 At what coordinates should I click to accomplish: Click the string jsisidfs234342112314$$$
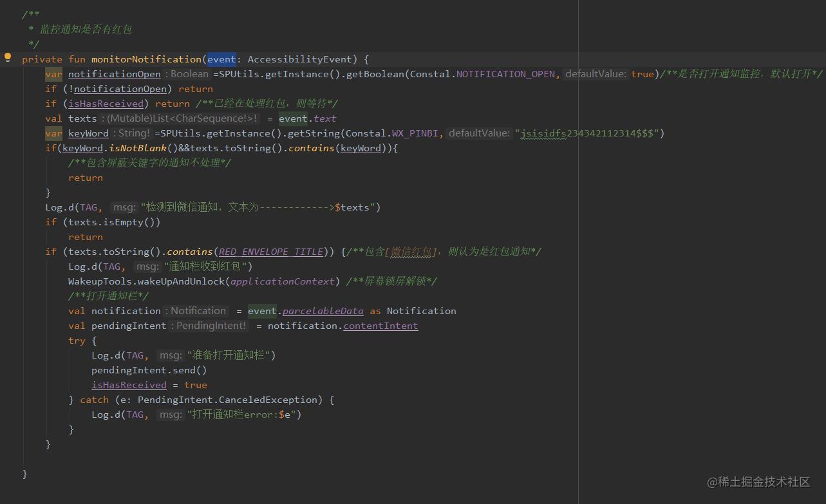point(587,133)
